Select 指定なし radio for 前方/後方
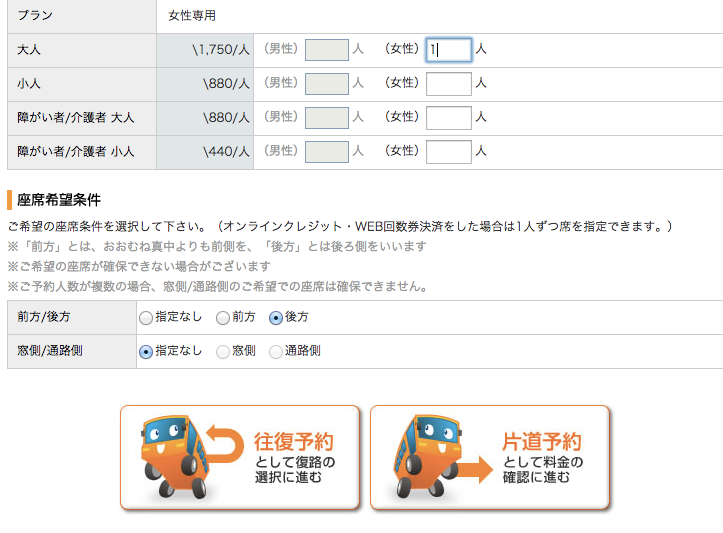 tap(146, 318)
